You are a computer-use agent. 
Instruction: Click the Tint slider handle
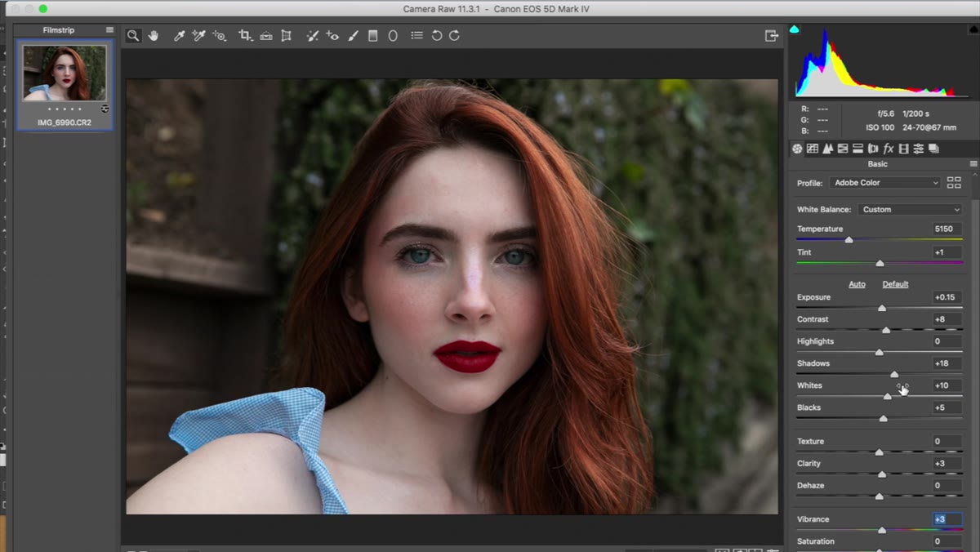(x=880, y=263)
